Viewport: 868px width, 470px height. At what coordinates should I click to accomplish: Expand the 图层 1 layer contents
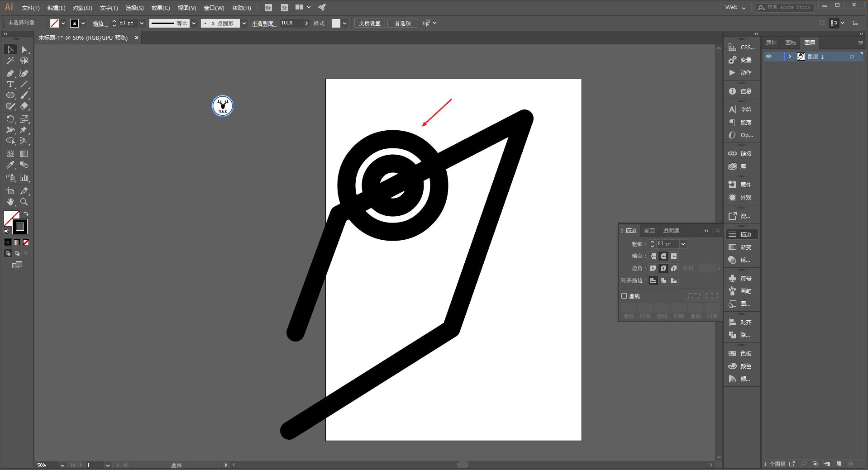click(790, 57)
